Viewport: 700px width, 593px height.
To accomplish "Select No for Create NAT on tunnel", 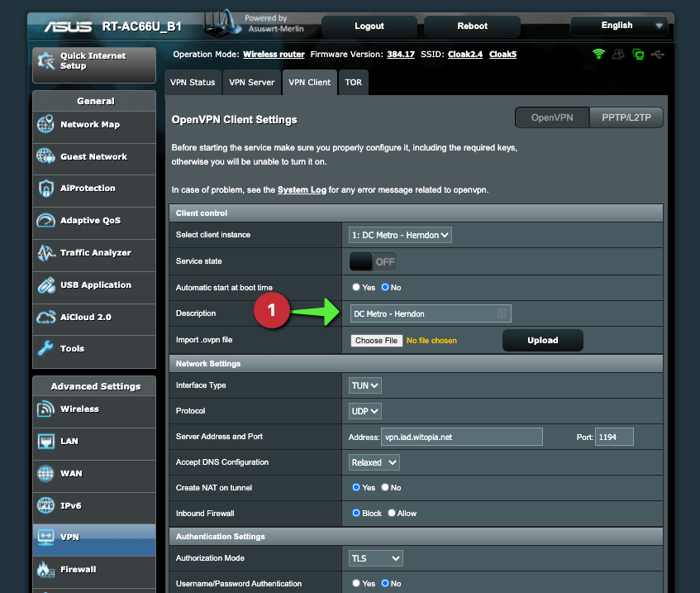I will tap(384, 488).
